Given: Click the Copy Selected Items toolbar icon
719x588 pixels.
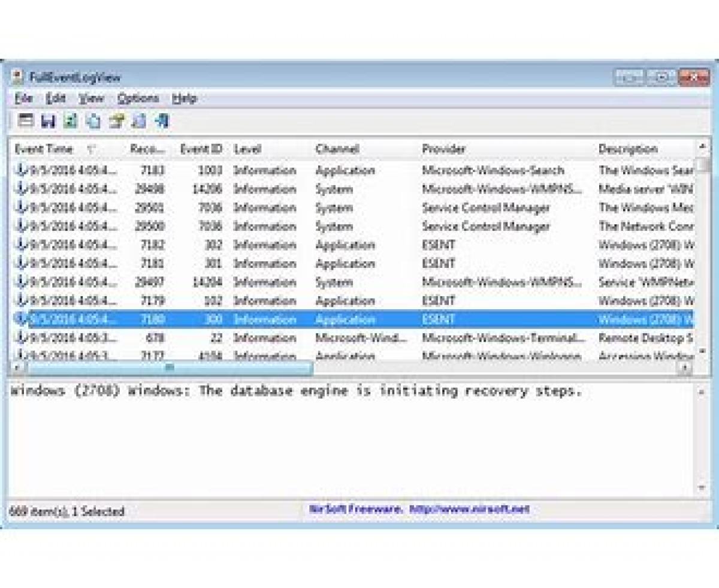Looking at the screenshot, I should (x=93, y=121).
